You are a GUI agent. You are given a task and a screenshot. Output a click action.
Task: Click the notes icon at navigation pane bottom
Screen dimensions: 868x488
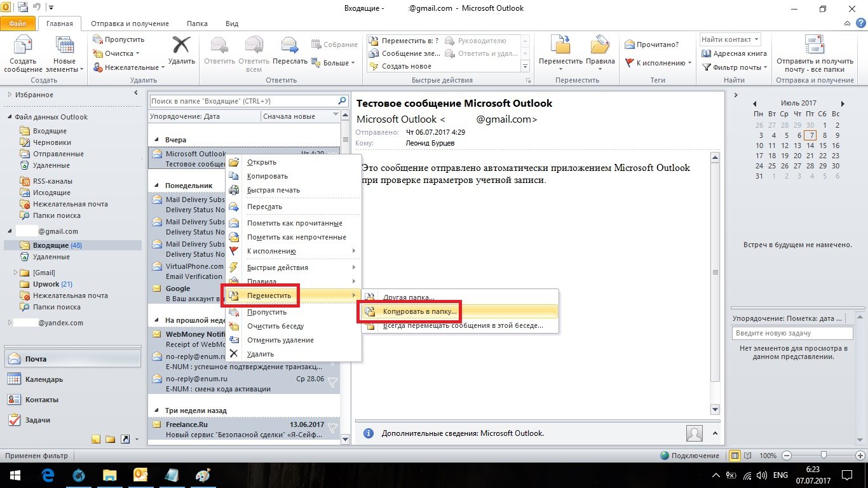(96, 439)
